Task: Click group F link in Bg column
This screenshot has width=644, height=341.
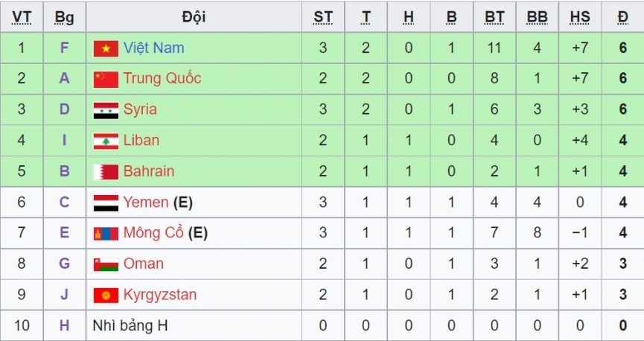Action: tap(65, 48)
